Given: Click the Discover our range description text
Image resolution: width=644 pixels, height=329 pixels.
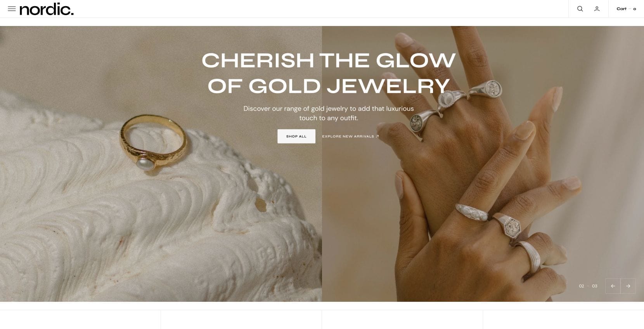Looking at the screenshot, I should pos(329,113).
